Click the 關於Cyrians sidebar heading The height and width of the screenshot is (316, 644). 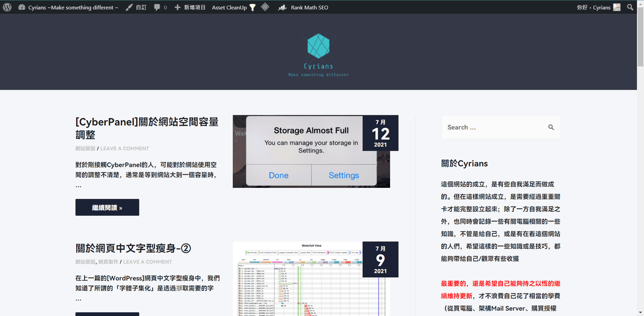coord(464,163)
